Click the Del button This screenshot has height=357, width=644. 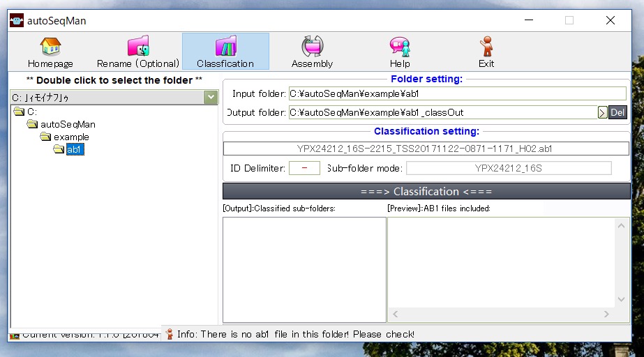click(617, 112)
